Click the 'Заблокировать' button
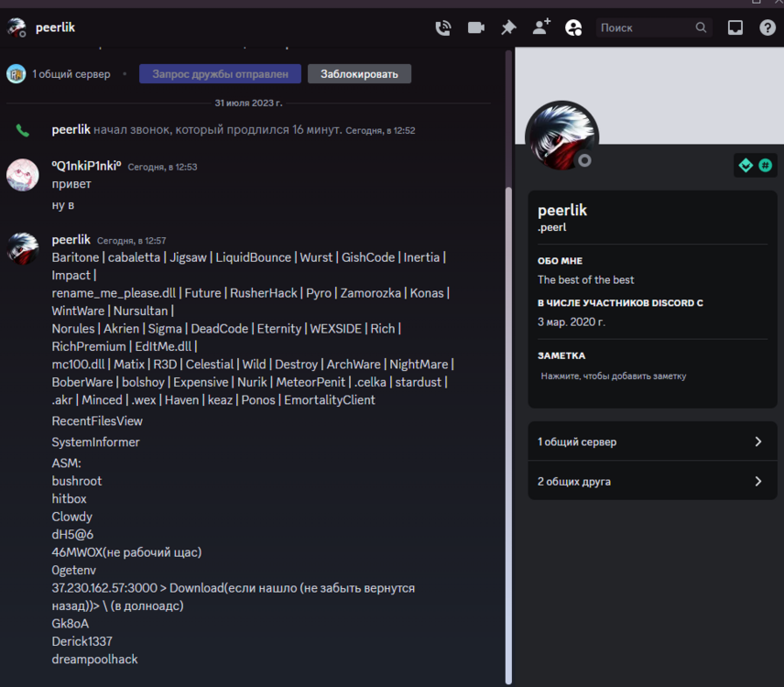This screenshot has height=687, width=784. click(x=359, y=74)
